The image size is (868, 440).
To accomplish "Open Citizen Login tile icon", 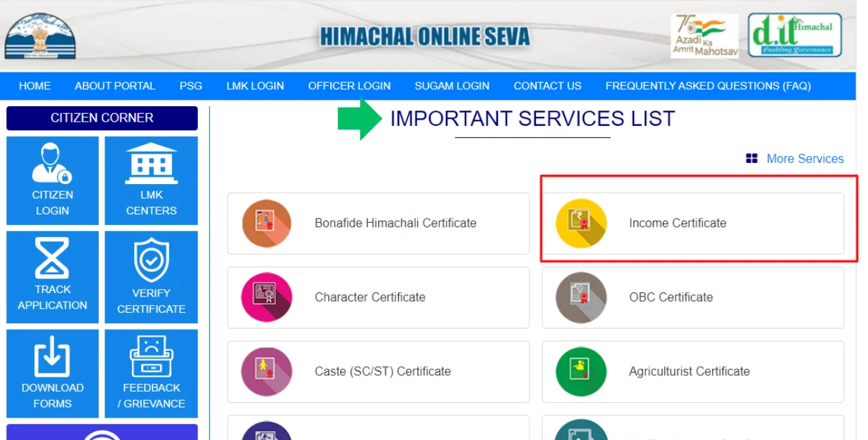I will [52, 163].
